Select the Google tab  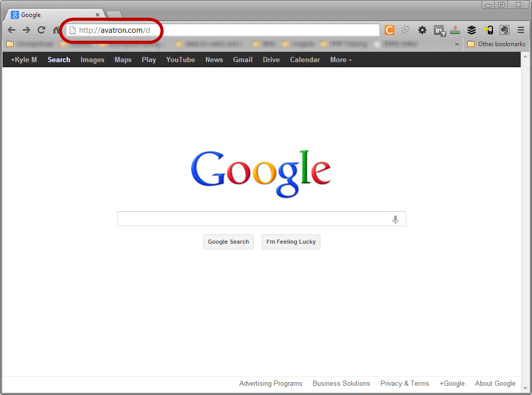[x=54, y=14]
